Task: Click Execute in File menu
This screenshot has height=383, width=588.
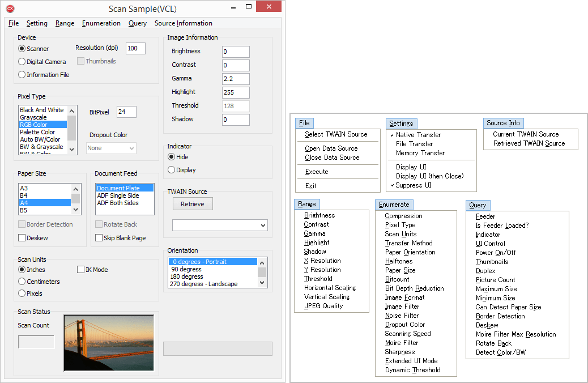Action: click(x=317, y=172)
